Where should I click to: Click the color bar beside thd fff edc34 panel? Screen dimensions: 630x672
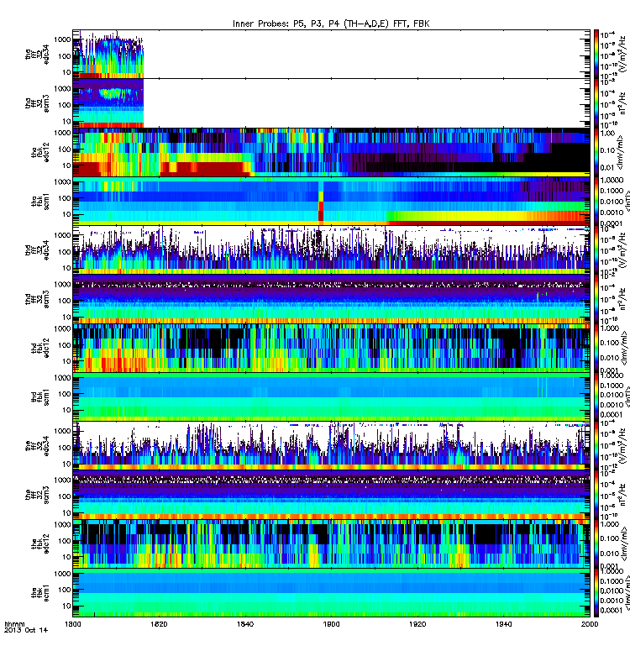click(596, 250)
